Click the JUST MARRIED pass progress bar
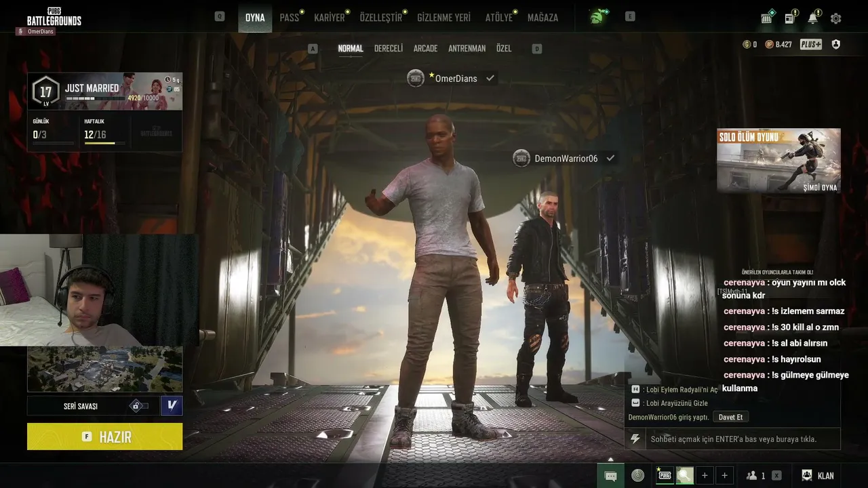This screenshot has width=868, height=488. [96, 99]
